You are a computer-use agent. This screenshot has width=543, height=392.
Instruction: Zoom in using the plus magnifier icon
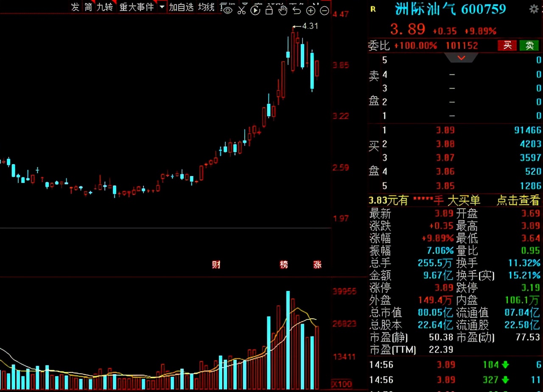coord(311,10)
